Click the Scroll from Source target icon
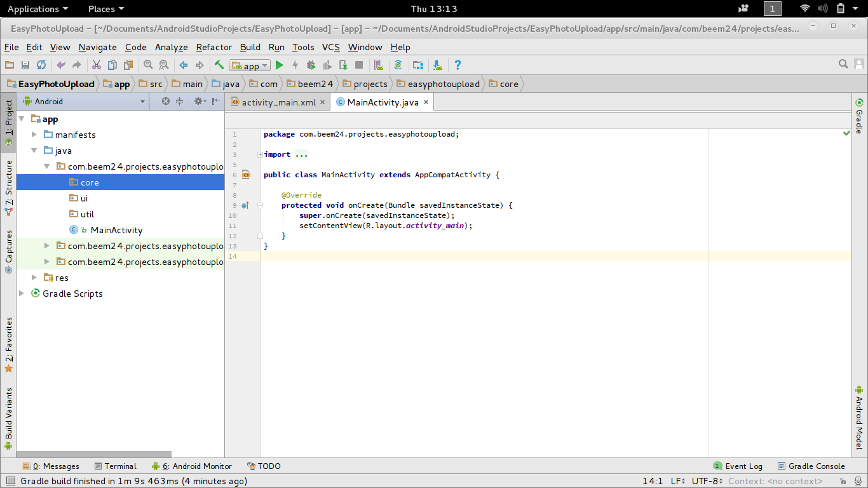868x488 pixels. click(166, 102)
